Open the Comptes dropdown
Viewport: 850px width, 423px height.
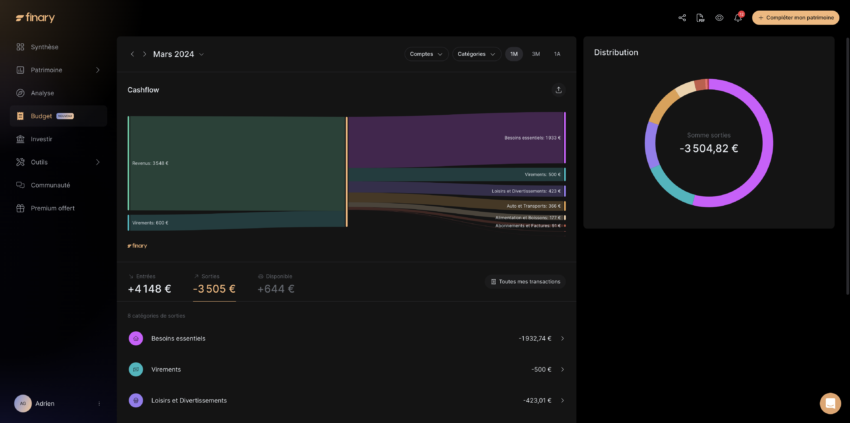[x=426, y=54]
